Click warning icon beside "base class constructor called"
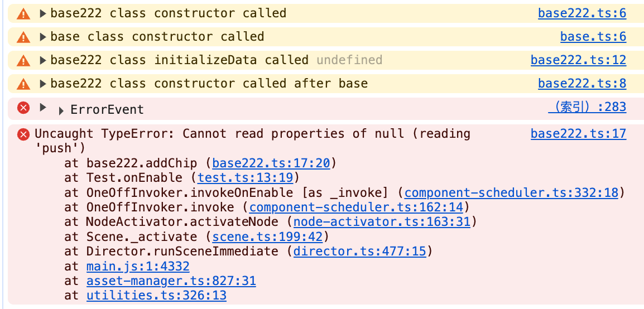 (x=23, y=37)
